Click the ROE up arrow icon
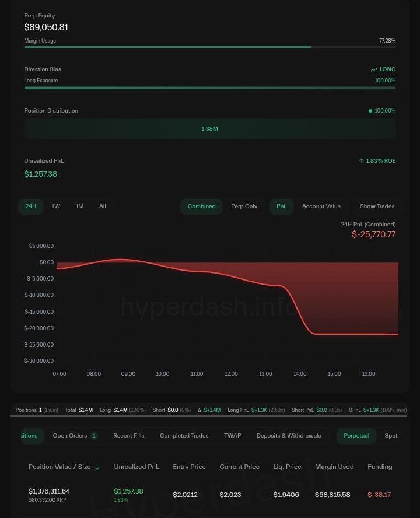This screenshot has height=518, width=420. [361, 161]
